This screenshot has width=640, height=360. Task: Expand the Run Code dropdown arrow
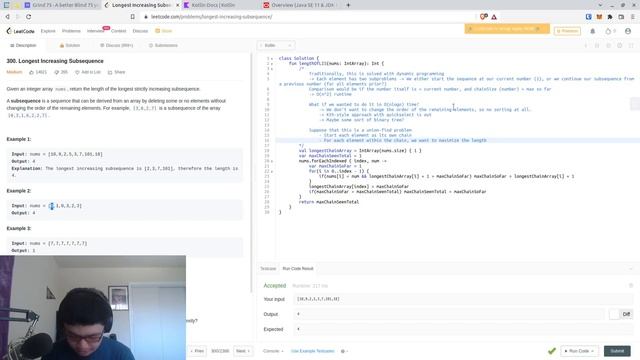point(592,351)
